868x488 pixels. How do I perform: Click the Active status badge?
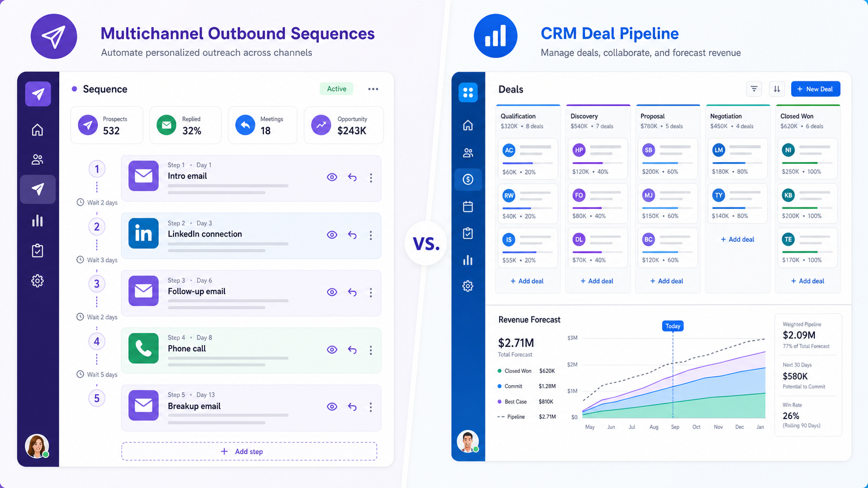coord(337,89)
